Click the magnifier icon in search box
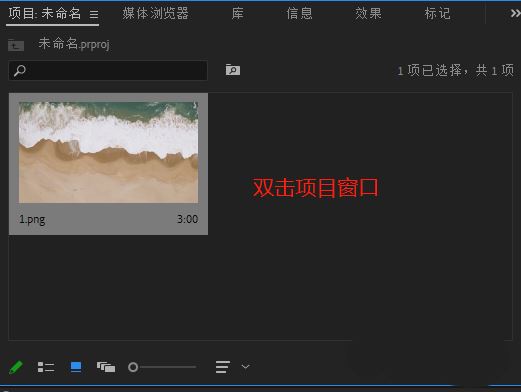This screenshot has height=392, width=521. pos(20,71)
